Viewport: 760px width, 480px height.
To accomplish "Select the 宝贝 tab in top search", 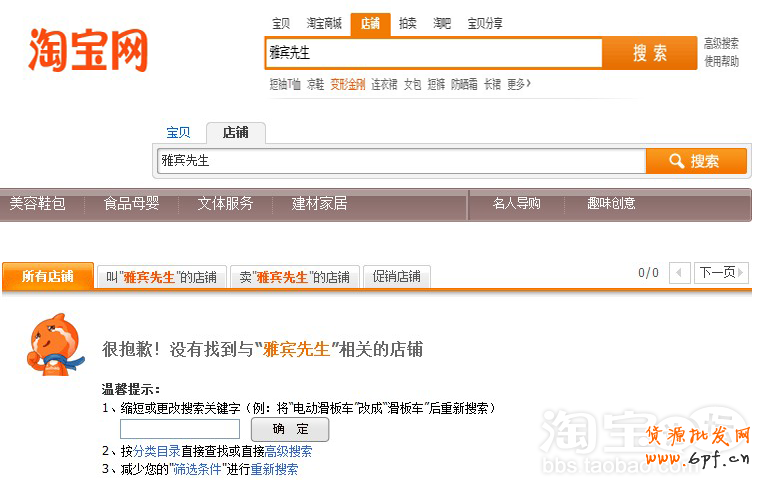I will 281,23.
